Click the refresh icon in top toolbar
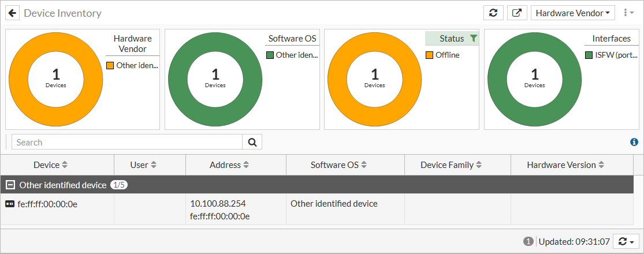644x254 pixels. pyautogui.click(x=493, y=13)
